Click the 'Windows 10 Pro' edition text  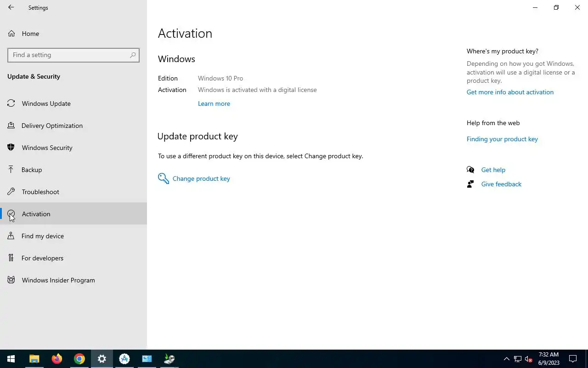pyautogui.click(x=220, y=78)
